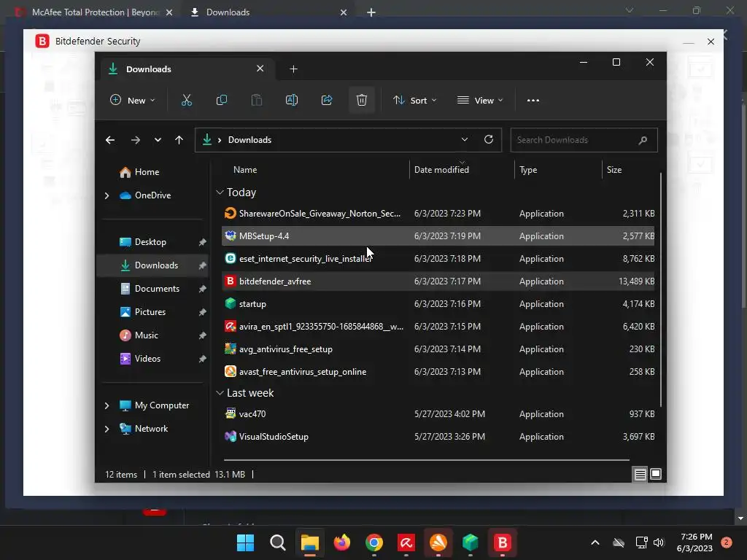Collapse the Today group
747x560 pixels.
tap(220, 192)
